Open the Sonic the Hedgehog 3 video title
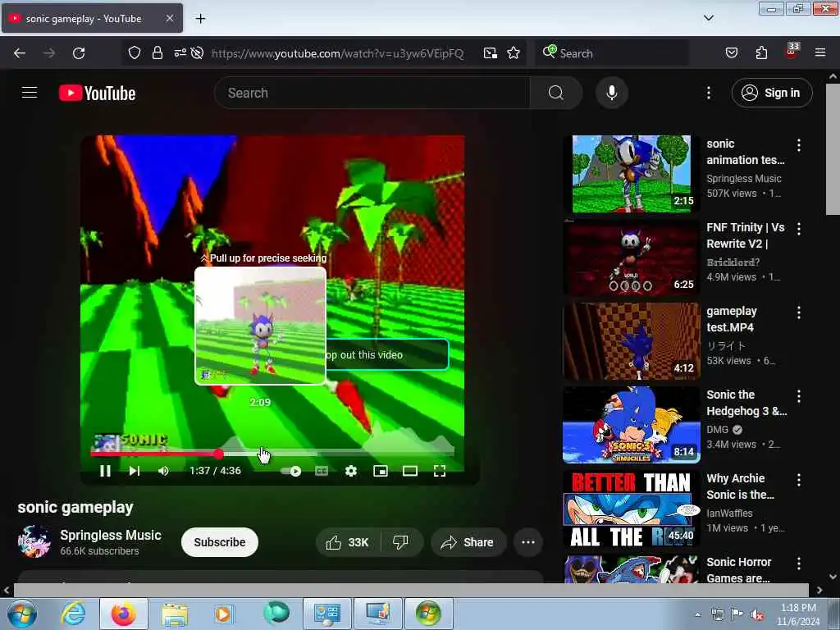840x630 pixels. 746,403
